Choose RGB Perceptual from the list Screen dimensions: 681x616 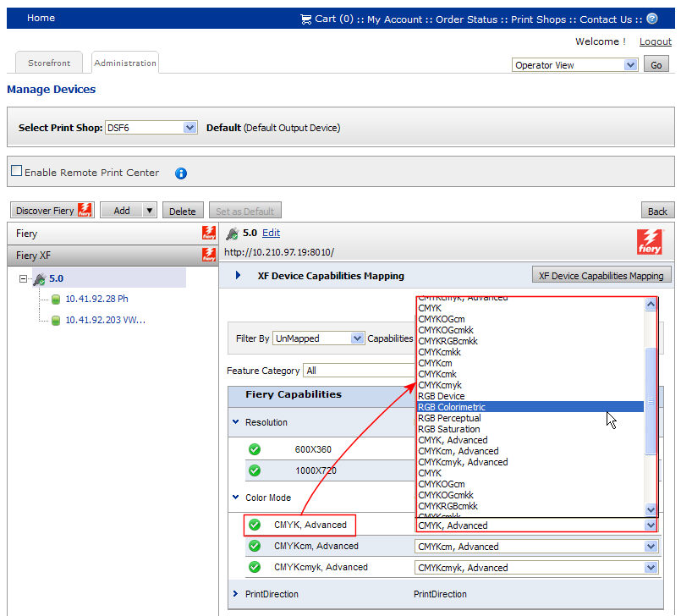(x=530, y=418)
